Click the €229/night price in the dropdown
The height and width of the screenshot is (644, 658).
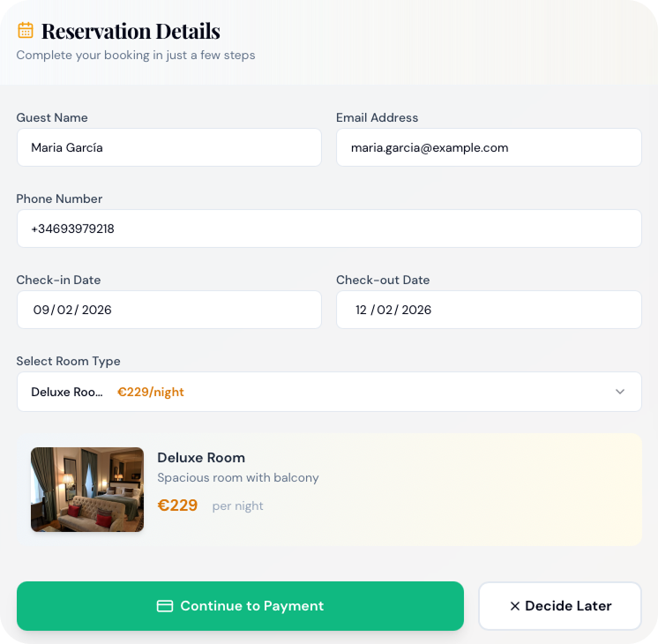pyautogui.click(x=151, y=392)
